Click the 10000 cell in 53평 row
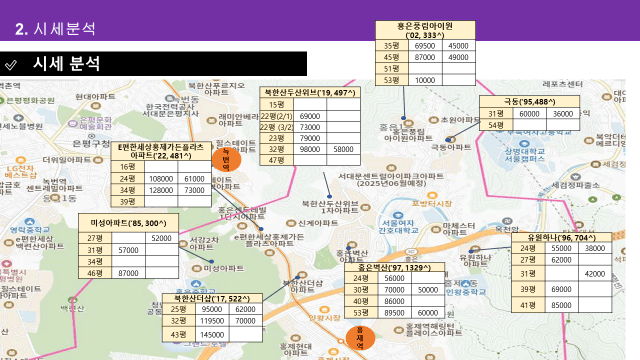This screenshot has height=360, width=640. coord(425,80)
